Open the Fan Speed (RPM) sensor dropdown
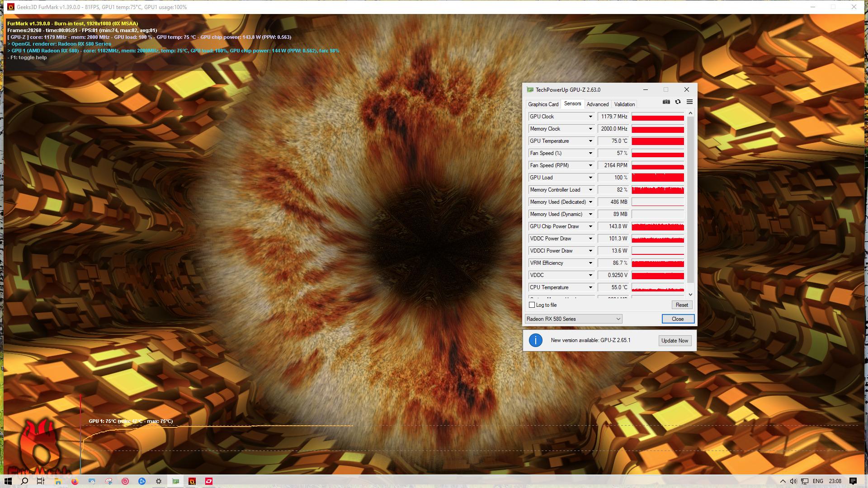The height and width of the screenshot is (488, 868). pyautogui.click(x=590, y=165)
